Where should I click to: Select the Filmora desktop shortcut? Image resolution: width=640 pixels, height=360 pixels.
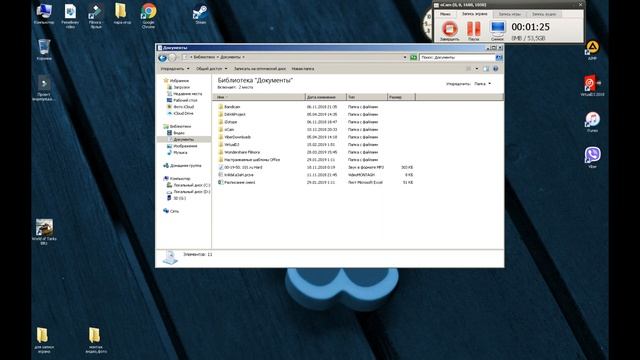[x=96, y=16]
